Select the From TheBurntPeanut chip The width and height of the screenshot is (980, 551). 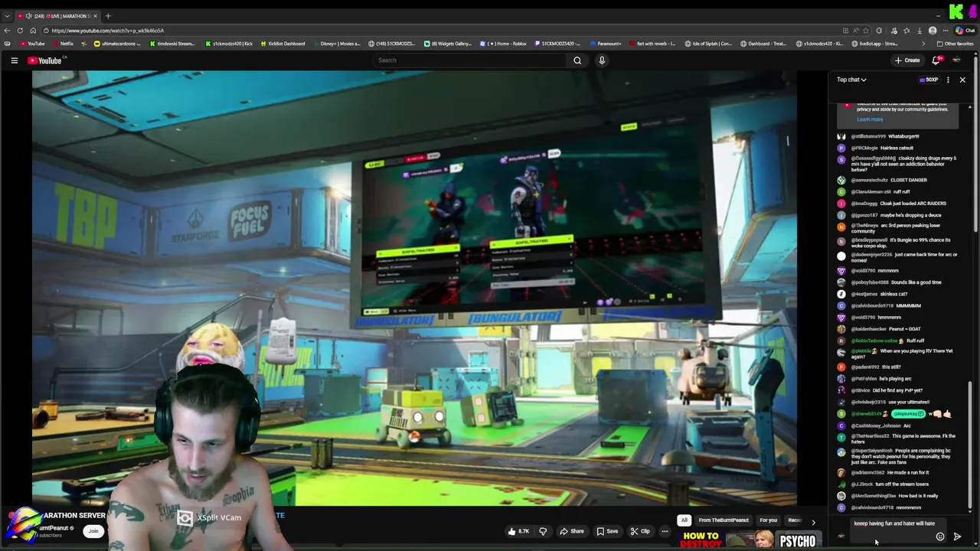pyautogui.click(x=724, y=520)
